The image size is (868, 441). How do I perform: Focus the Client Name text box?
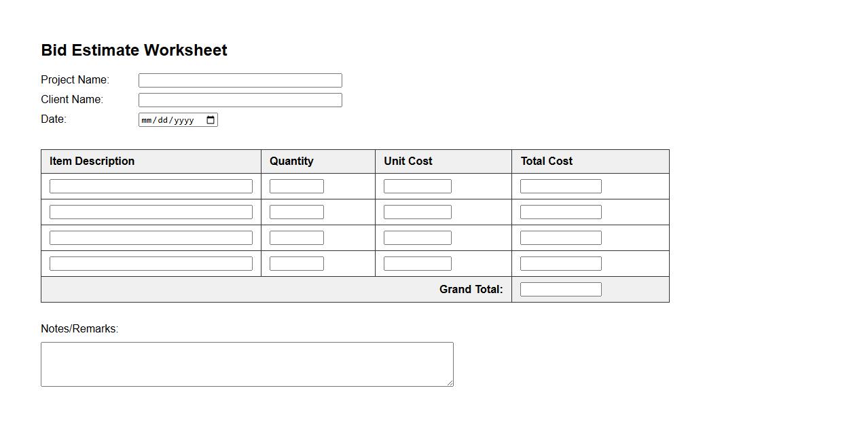[x=240, y=100]
